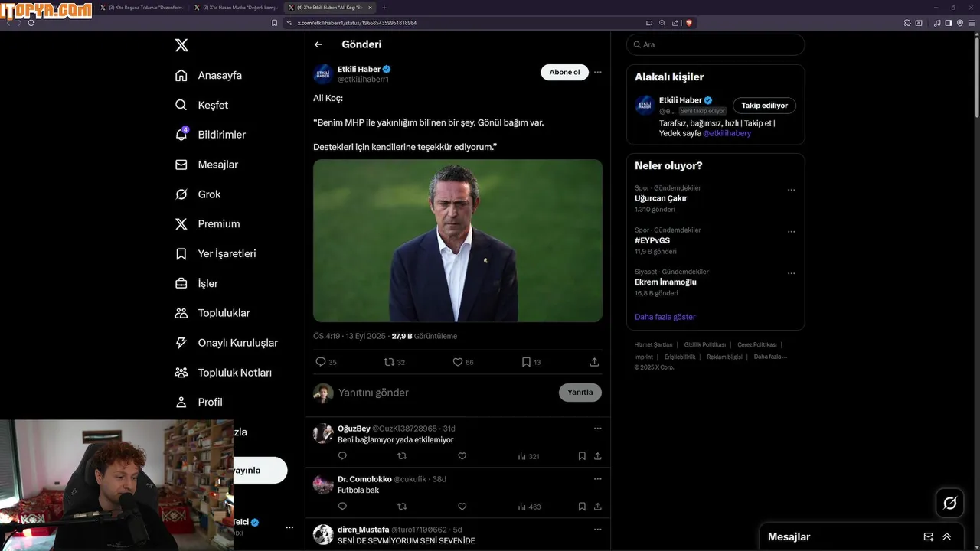The image size is (980, 551).
Task: Go back with the Gönderi arrow
Action: click(318, 44)
